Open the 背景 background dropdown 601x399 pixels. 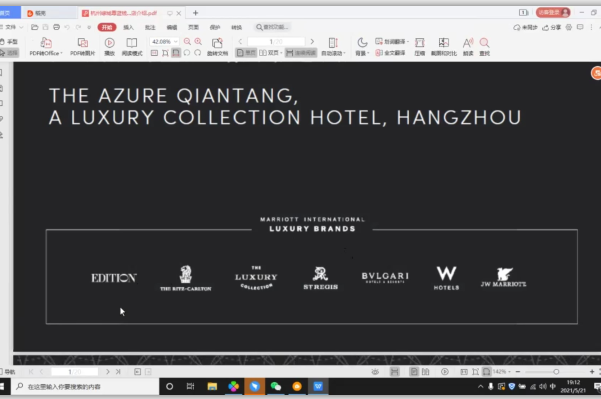pos(362,47)
